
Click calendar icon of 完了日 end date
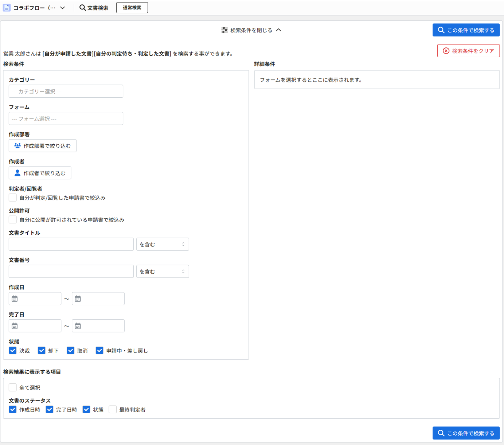coord(78,326)
